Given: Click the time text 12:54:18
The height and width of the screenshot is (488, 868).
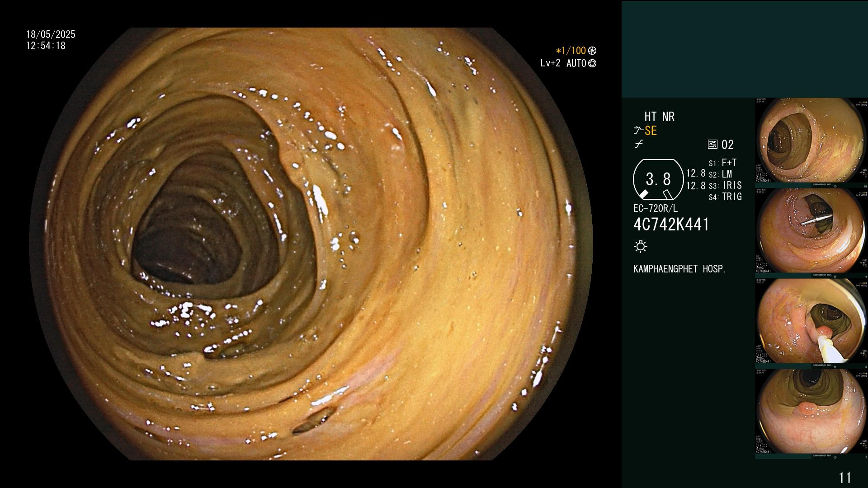Looking at the screenshot, I should (x=46, y=46).
